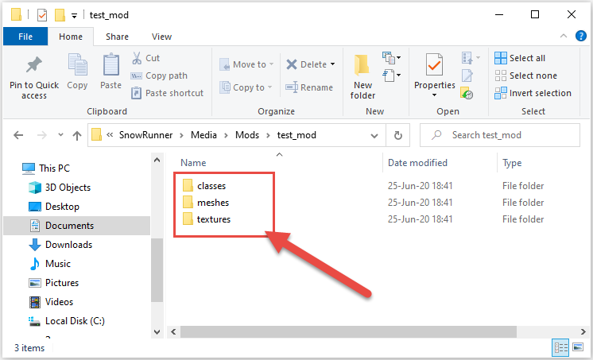Refresh the current folder
This screenshot has width=593, height=360.
pyautogui.click(x=398, y=135)
